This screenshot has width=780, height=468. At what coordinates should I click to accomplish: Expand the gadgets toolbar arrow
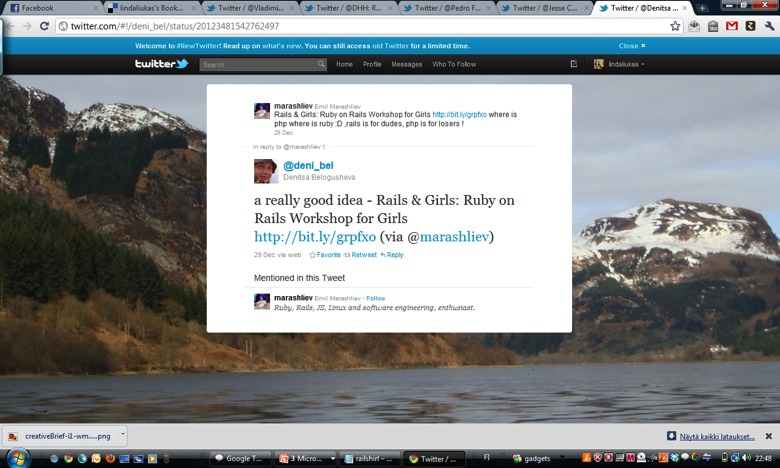click(x=562, y=458)
